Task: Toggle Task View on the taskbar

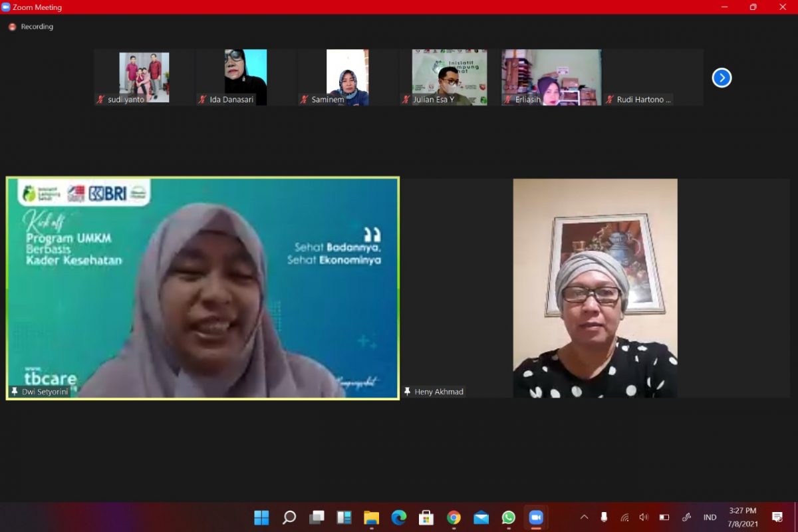Action: click(x=317, y=517)
